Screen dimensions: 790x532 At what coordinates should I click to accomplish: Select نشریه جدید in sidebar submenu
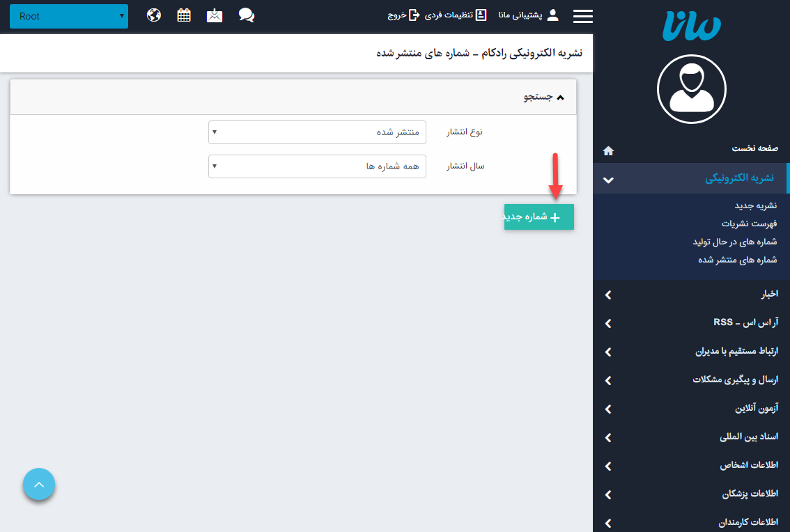[756, 205]
